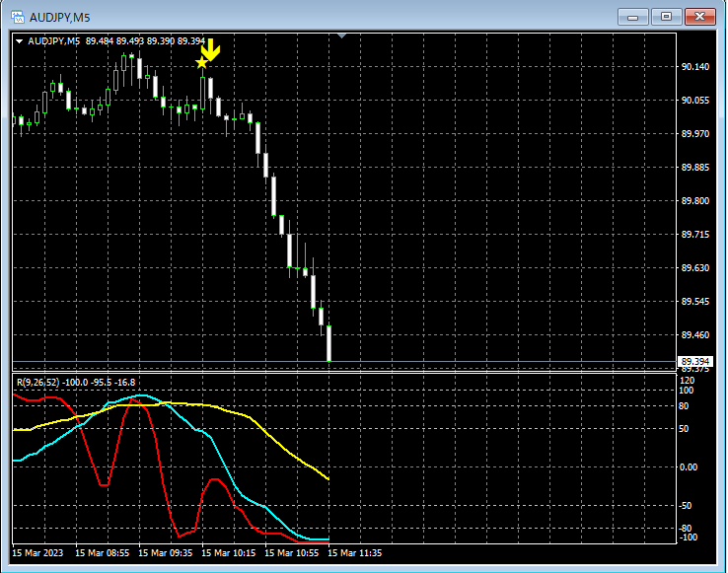Screen dimensions: 728x573
Task: Minimize the AUDJPY,M5 chart window
Action: pos(632,17)
